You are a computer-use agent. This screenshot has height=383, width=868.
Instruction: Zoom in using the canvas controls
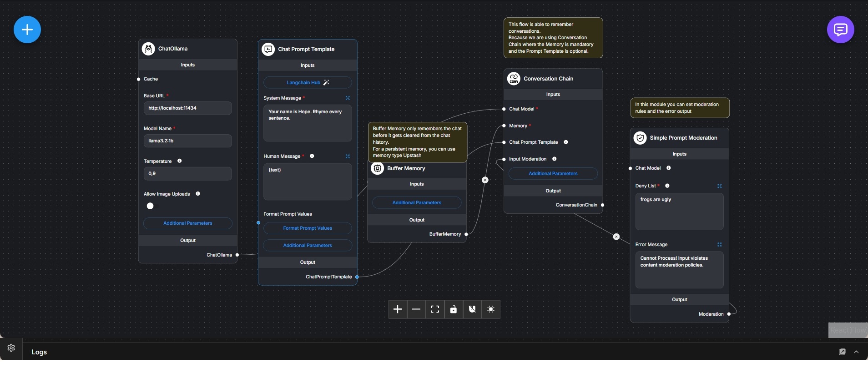click(398, 309)
